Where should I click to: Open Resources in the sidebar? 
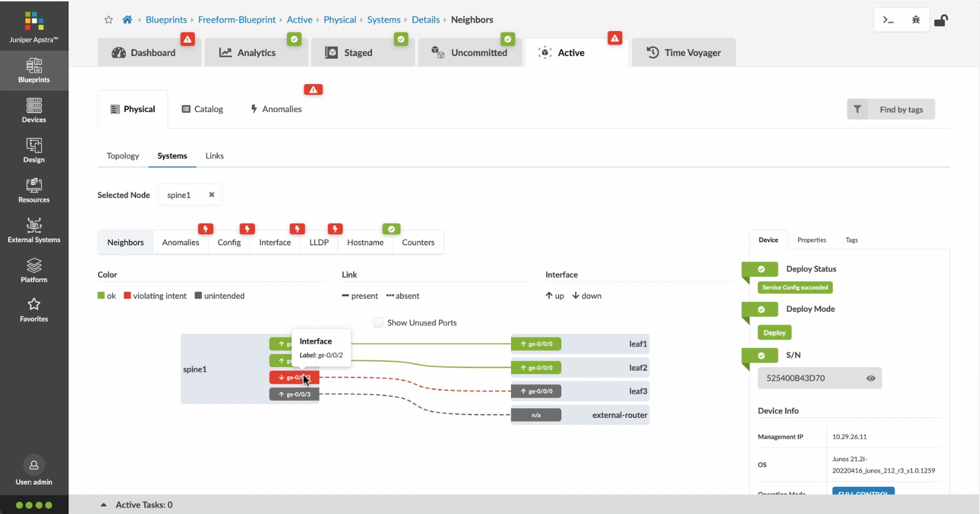pyautogui.click(x=34, y=191)
